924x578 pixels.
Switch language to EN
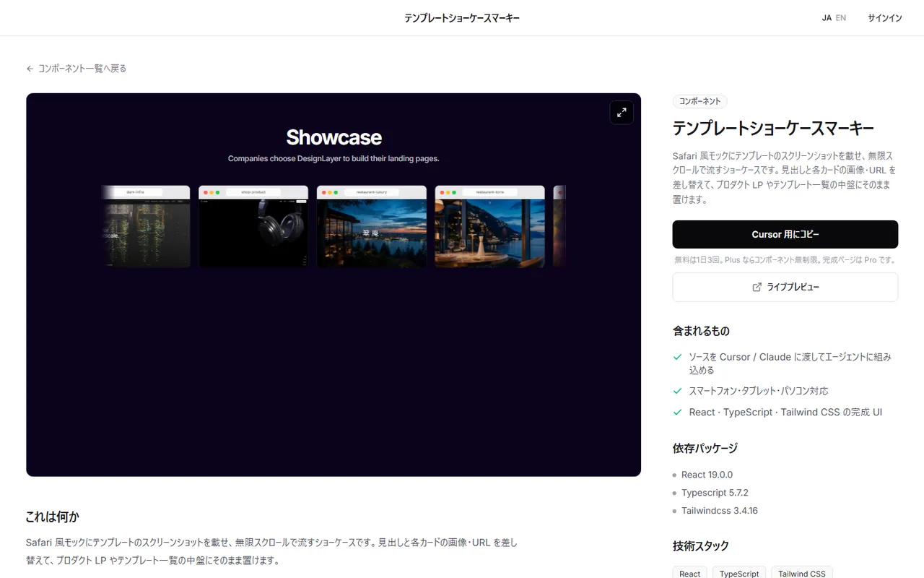pyautogui.click(x=841, y=18)
